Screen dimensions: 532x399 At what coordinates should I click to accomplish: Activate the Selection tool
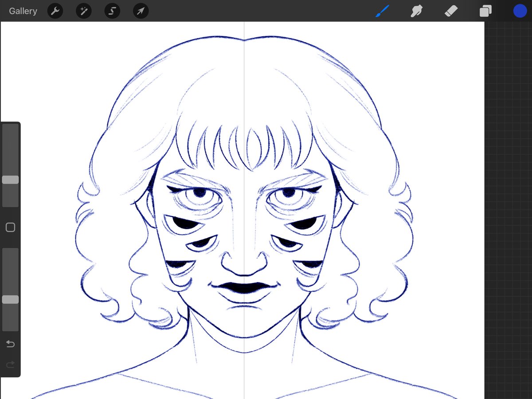click(x=112, y=11)
